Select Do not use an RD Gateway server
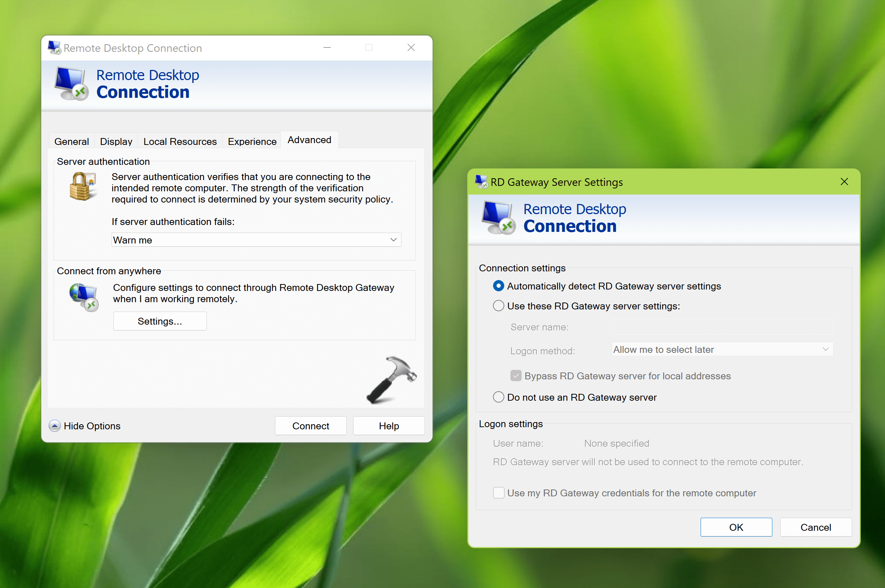This screenshot has height=588, width=885. [x=498, y=397]
